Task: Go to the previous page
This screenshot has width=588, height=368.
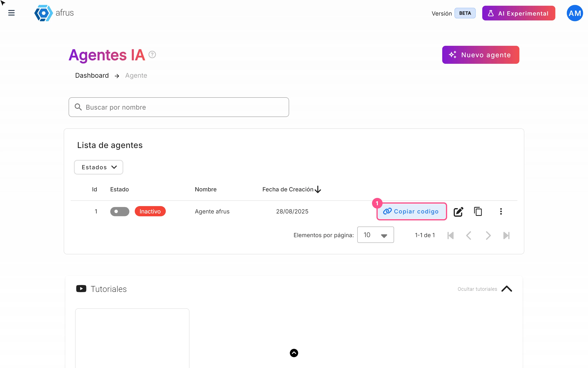Action: (x=469, y=235)
